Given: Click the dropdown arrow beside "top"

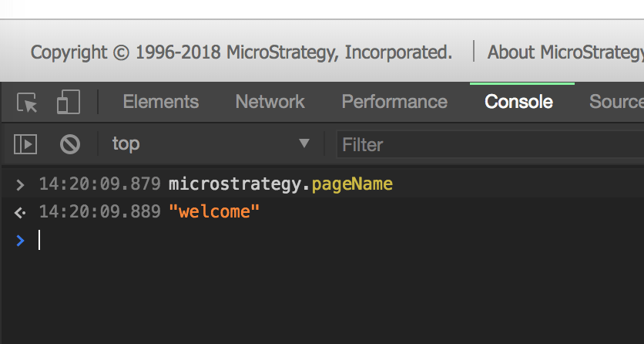Looking at the screenshot, I should point(304,143).
